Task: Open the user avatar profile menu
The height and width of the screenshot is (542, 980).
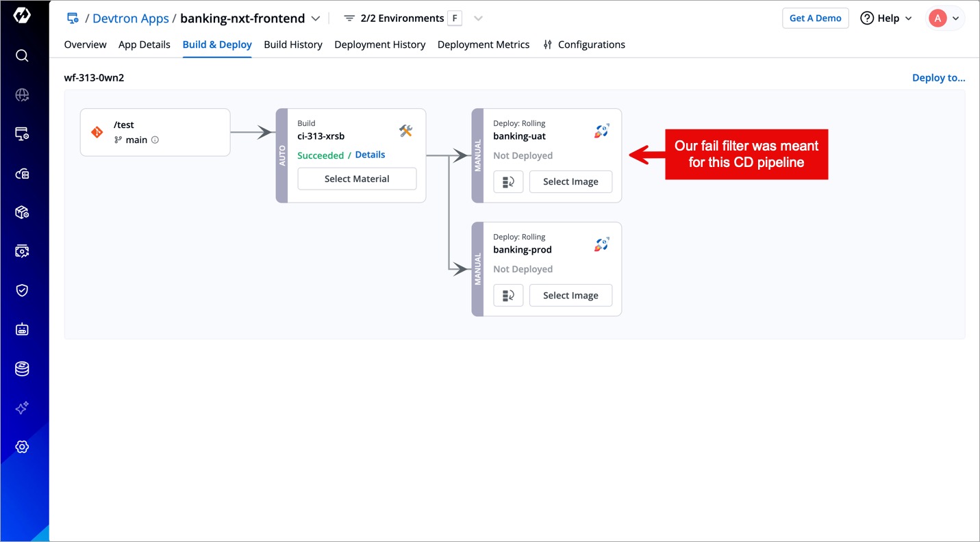Action: click(x=946, y=18)
